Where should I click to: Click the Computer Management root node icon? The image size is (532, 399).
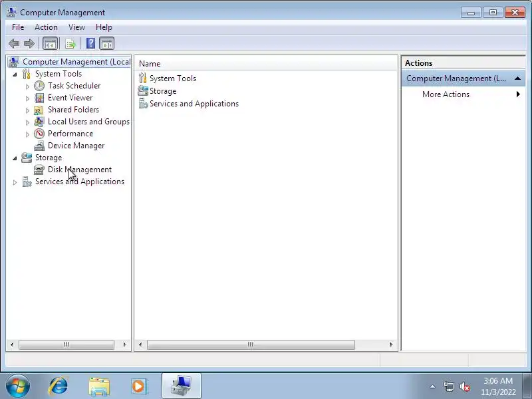click(x=13, y=62)
